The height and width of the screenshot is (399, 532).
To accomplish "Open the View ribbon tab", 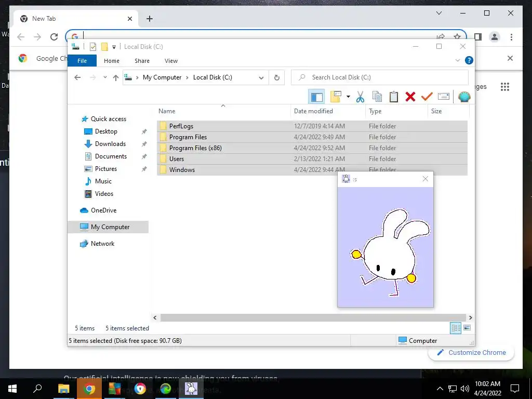I will tap(171, 61).
